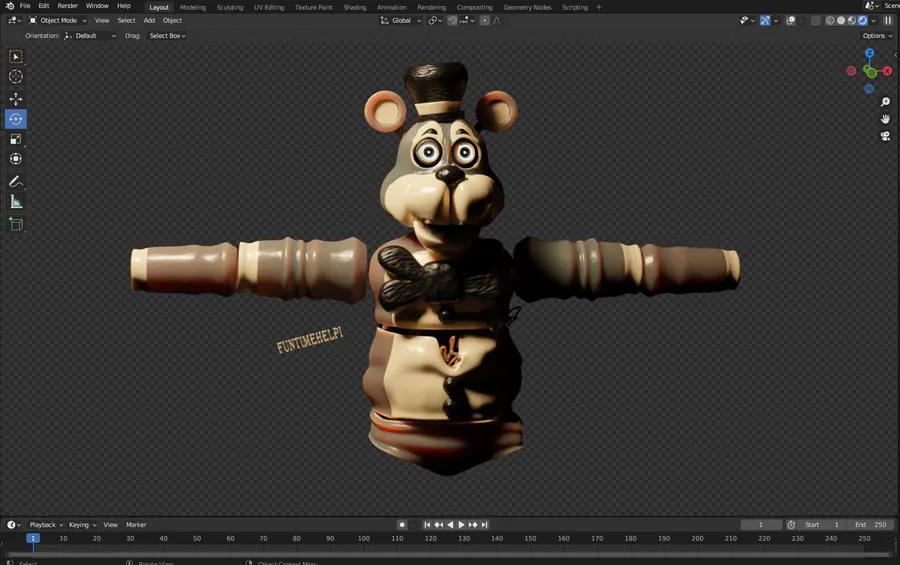Toggle auto keying record button
The image size is (900, 565).
402,525
